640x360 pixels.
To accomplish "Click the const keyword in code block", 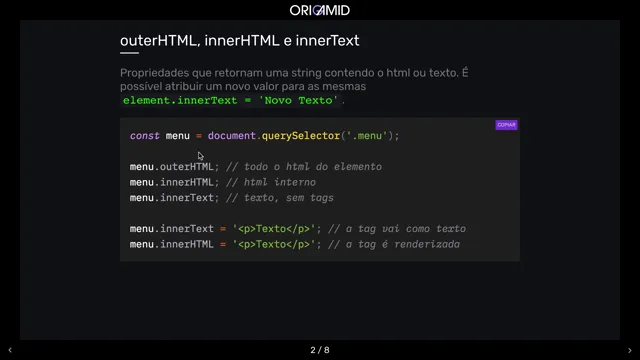I will (144, 136).
